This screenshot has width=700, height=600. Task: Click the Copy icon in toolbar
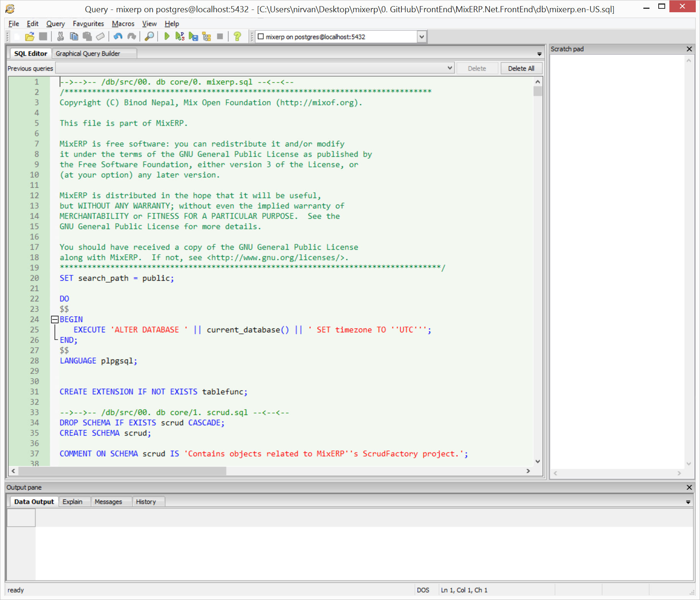click(74, 37)
